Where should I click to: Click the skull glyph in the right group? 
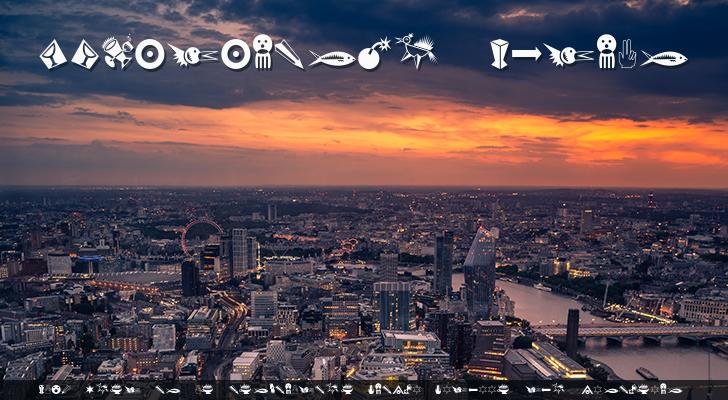tap(606, 52)
